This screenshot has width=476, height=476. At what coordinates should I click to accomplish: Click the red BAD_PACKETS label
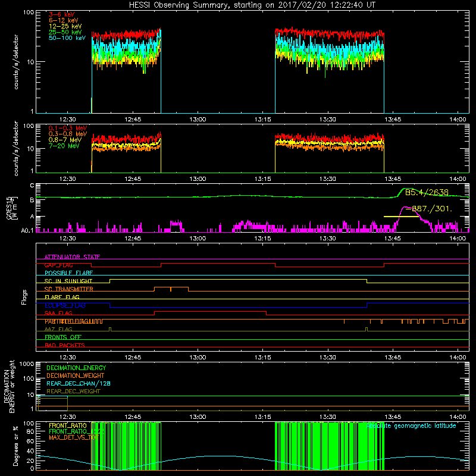(x=65, y=345)
